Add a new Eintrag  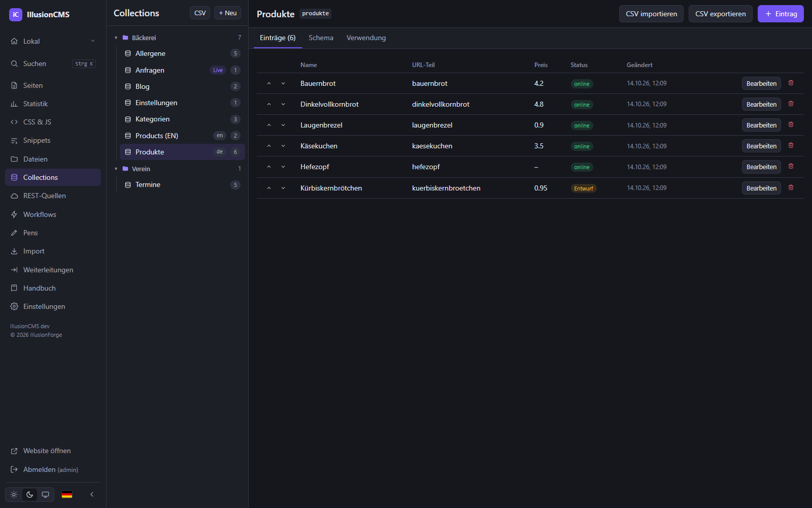coord(781,14)
